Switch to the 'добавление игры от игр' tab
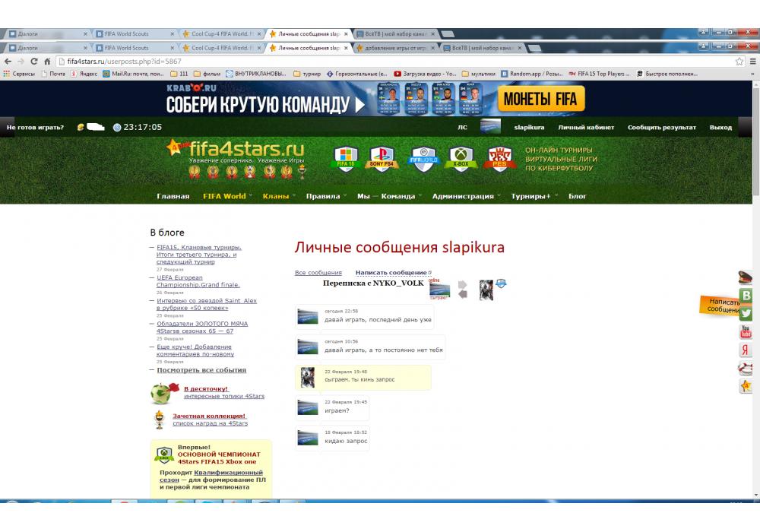Screen dimensions: 760x532 (x=395, y=48)
